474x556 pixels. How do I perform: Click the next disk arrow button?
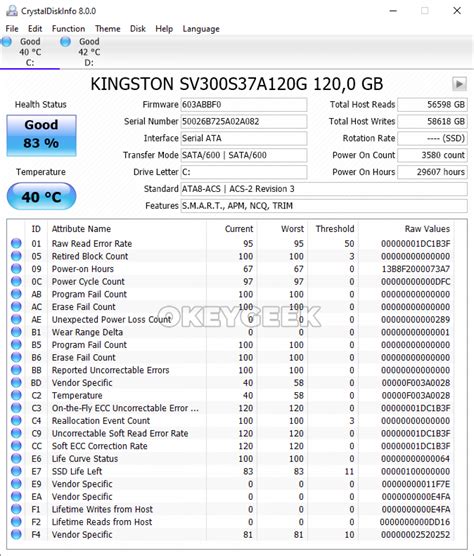(459, 84)
